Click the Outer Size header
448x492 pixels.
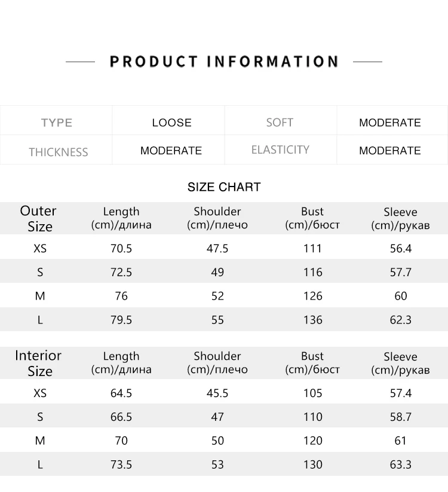click(x=39, y=218)
